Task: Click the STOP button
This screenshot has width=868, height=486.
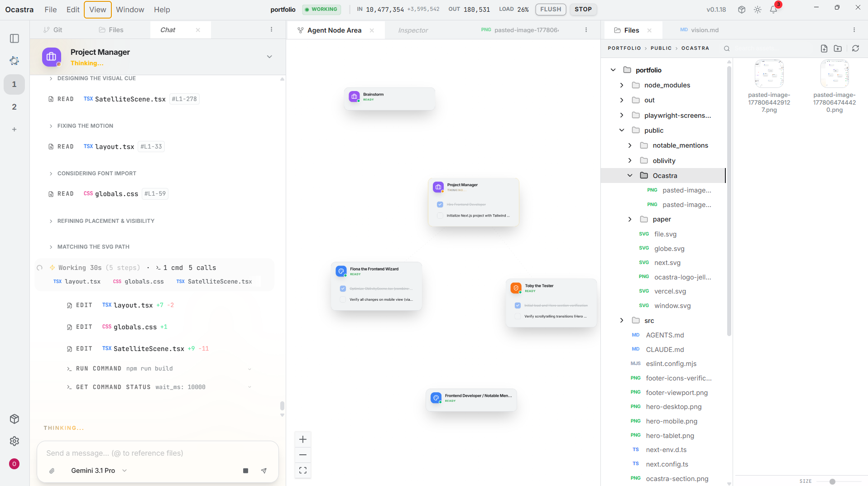Action: [x=583, y=10]
